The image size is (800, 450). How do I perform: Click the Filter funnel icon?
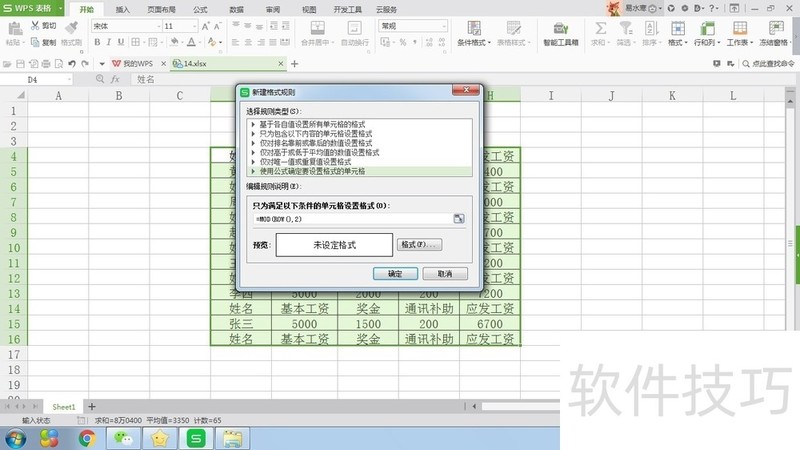tap(625, 28)
